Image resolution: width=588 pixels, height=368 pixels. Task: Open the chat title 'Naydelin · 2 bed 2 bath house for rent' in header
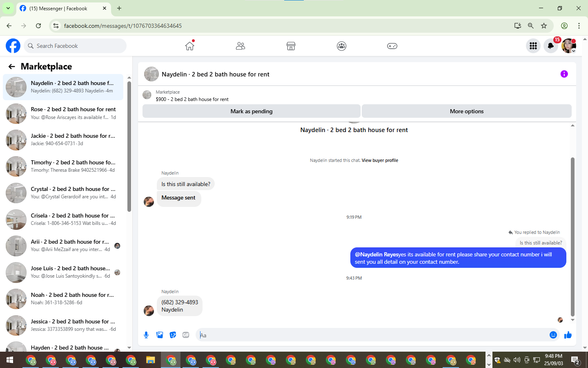[216, 74]
